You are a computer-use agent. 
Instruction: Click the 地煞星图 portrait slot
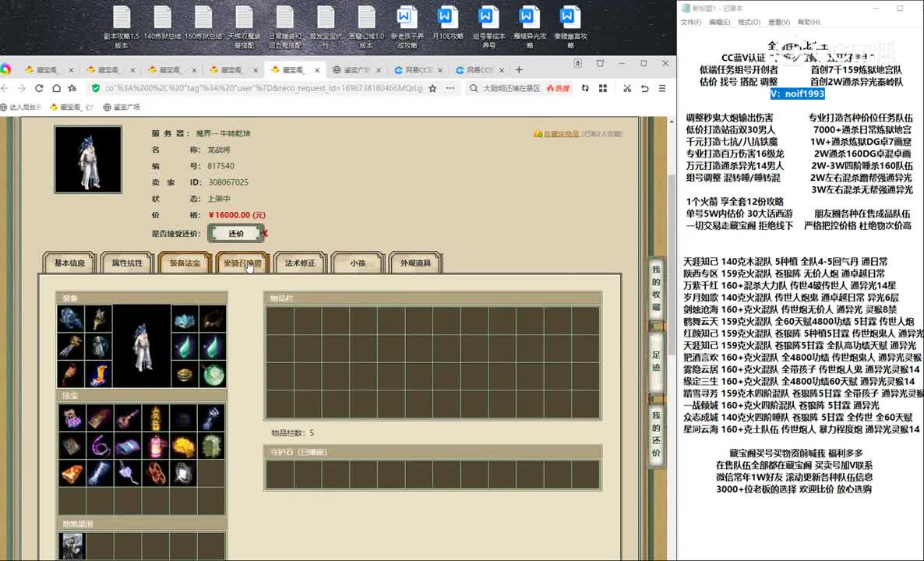tap(72, 546)
